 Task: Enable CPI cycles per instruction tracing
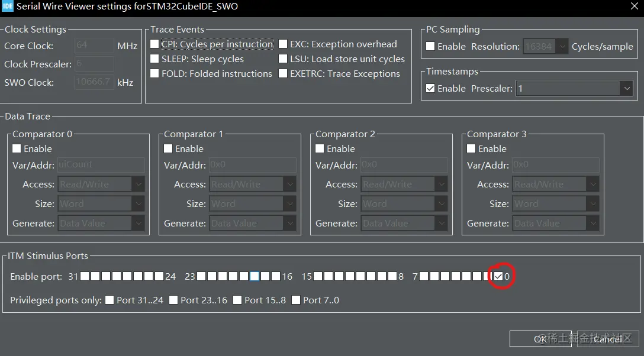(154, 44)
